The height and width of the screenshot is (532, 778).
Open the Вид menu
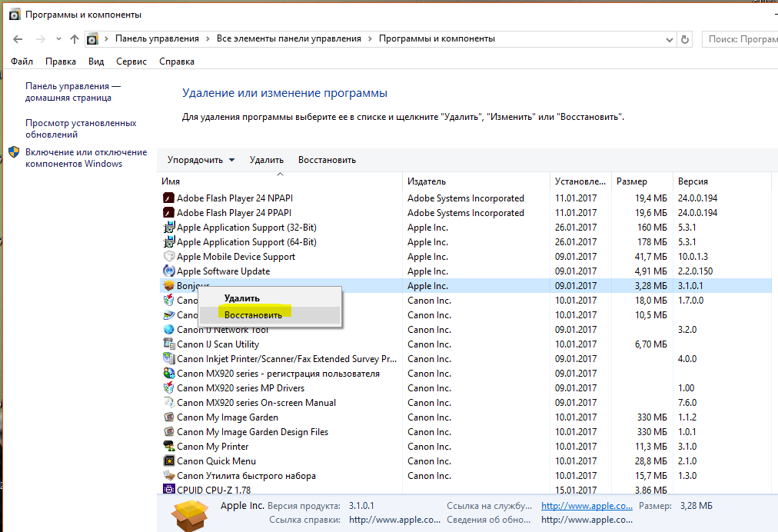coord(96,62)
